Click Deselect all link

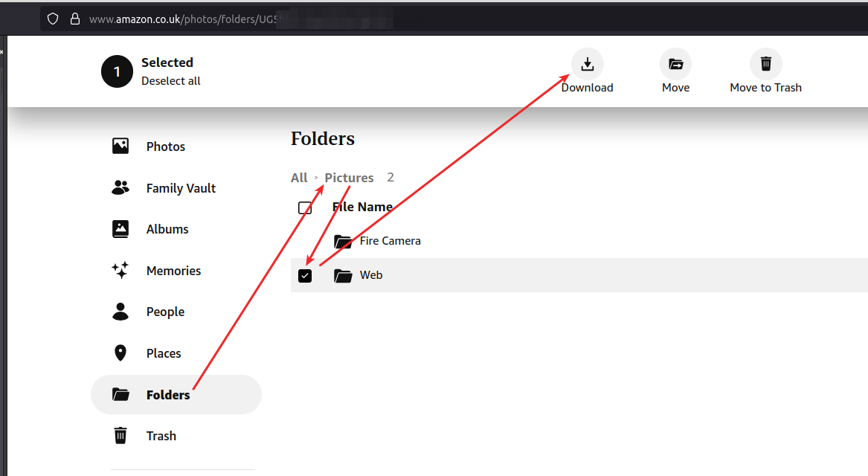(x=170, y=81)
